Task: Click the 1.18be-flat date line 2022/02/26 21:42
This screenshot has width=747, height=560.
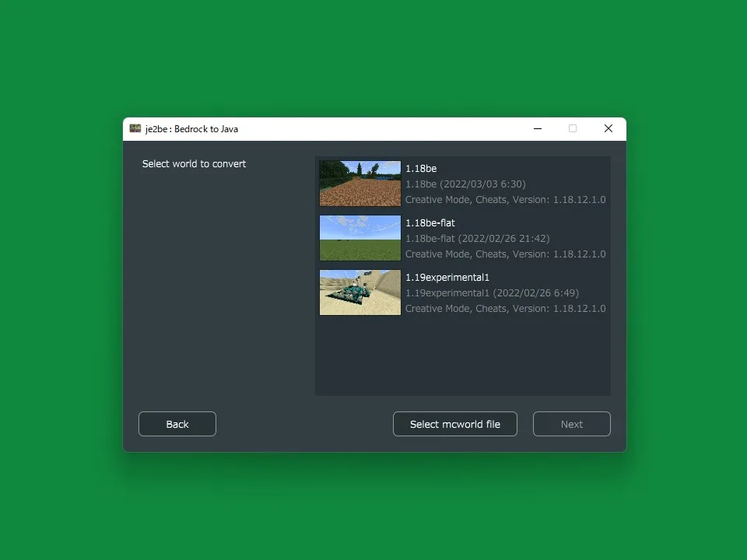Action: [x=477, y=239]
